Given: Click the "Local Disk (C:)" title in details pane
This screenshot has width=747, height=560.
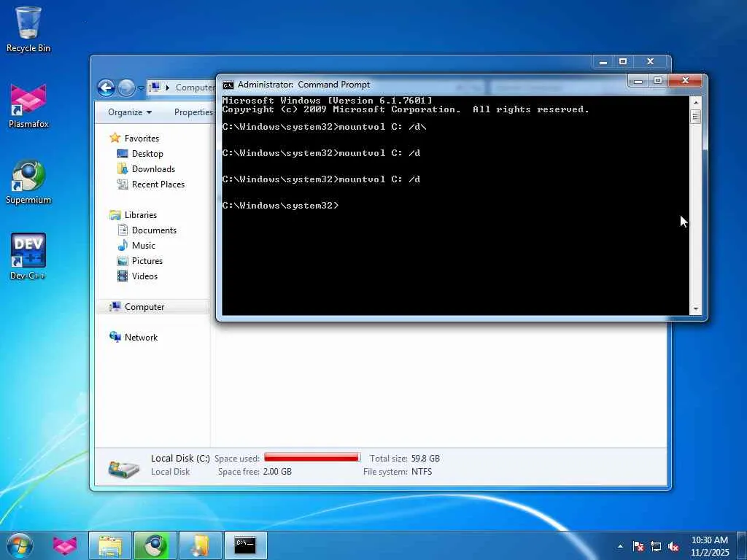Looking at the screenshot, I should click(180, 458).
